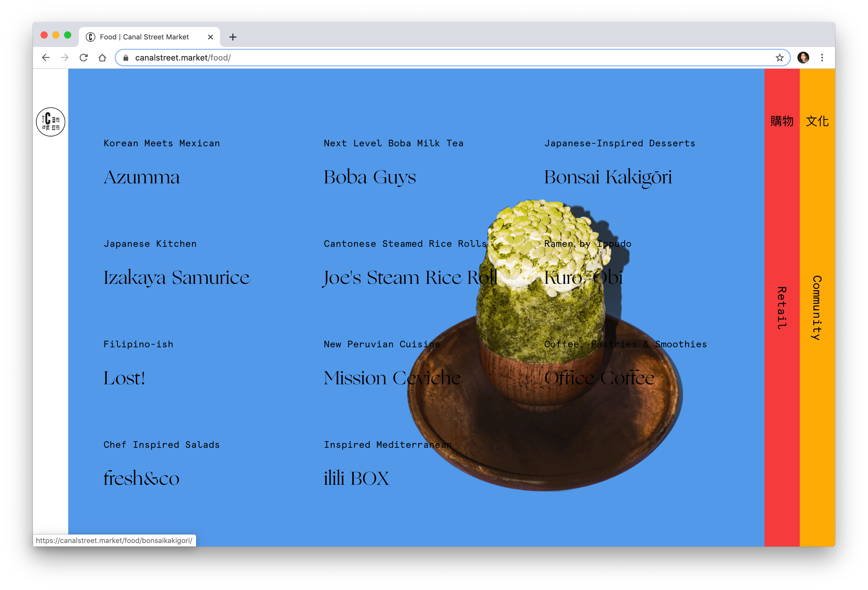This screenshot has height=590, width=868.
Task: Reload the current page
Action: (x=84, y=58)
